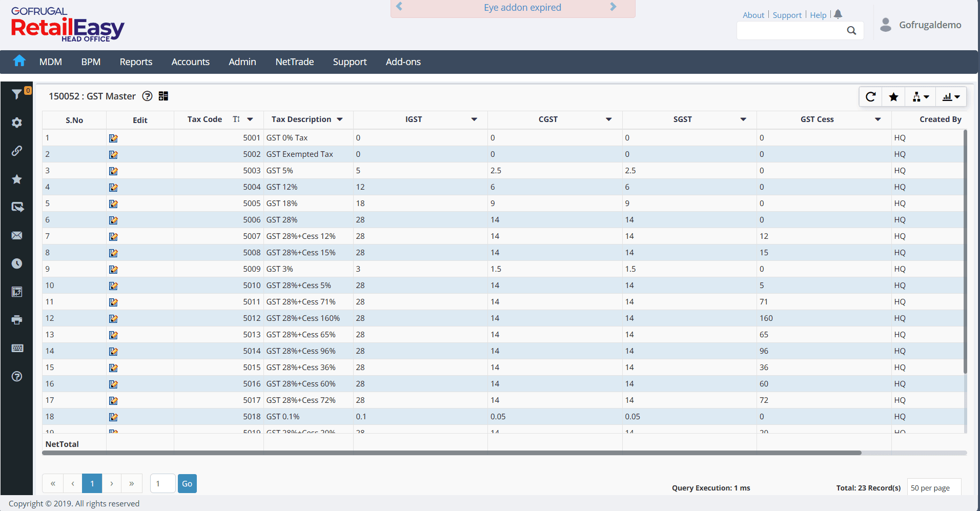Click the edit icon for GST 5% row

click(x=113, y=171)
